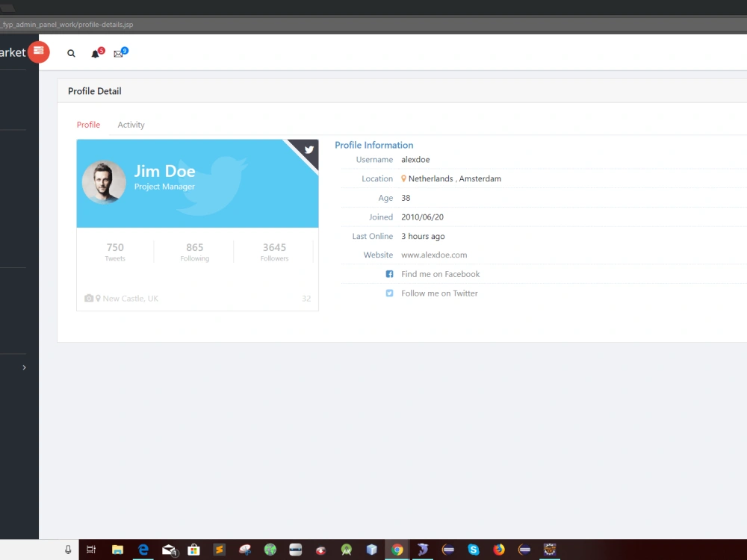The image size is (747, 560).
Task: Open Microsoft Store from the taskbar
Action: pos(193,550)
